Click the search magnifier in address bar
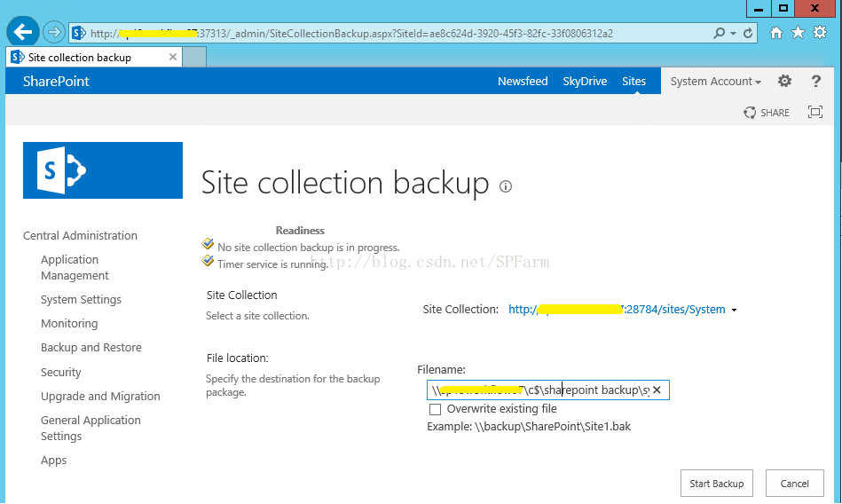842x504 pixels. click(x=719, y=34)
